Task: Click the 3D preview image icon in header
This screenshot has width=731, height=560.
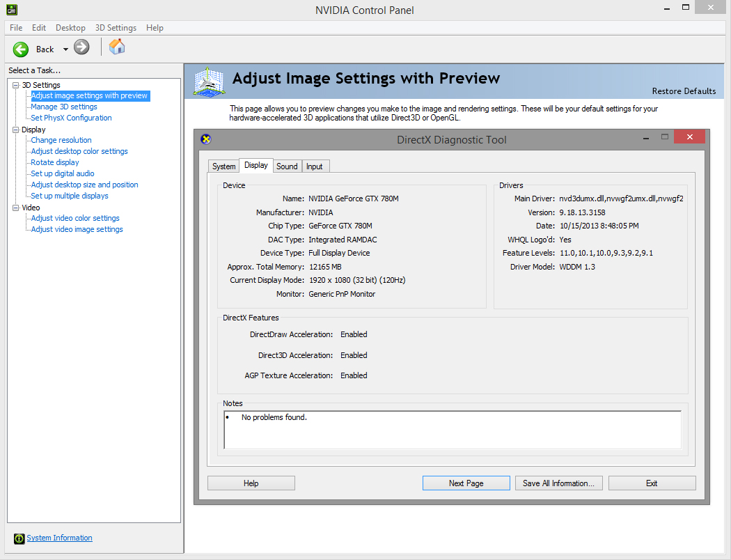Action: pyautogui.click(x=210, y=82)
